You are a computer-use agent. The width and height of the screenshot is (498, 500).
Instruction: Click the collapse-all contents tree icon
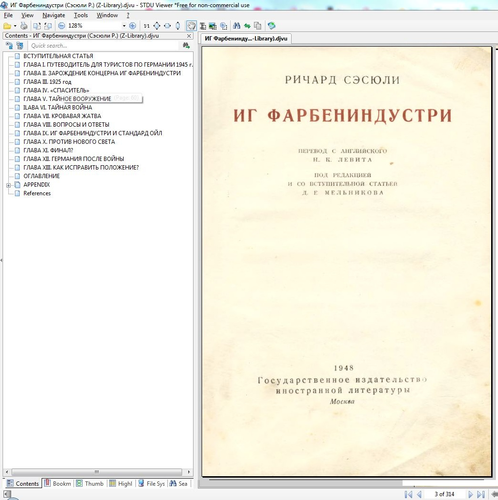coord(20,46)
